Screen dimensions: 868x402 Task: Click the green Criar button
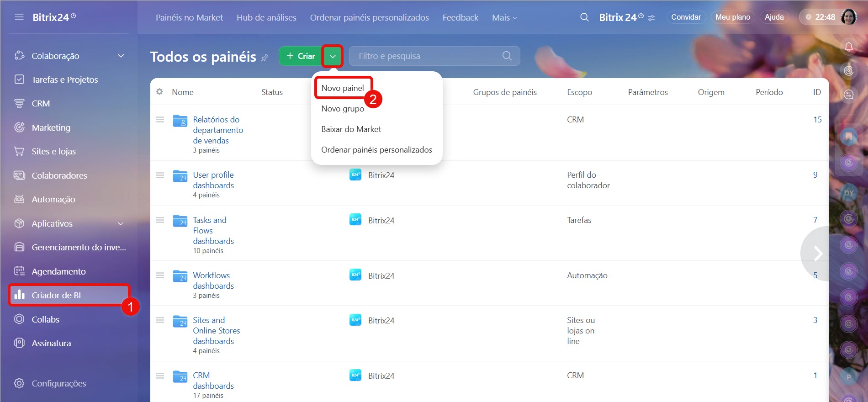click(x=300, y=56)
